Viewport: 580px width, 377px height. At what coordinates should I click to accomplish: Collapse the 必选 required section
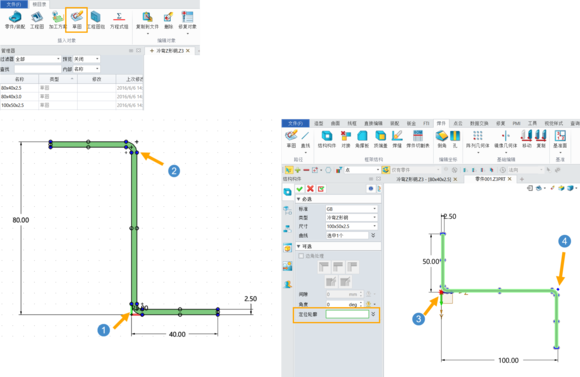pos(299,199)
